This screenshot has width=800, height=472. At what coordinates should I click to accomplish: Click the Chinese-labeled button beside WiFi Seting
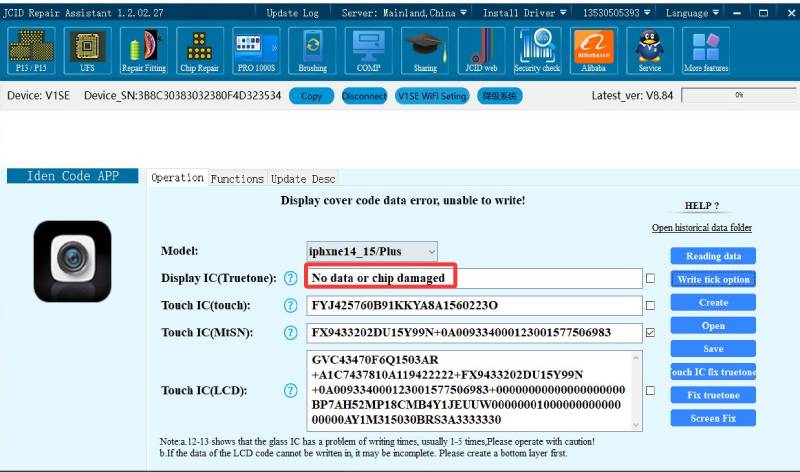500,96
